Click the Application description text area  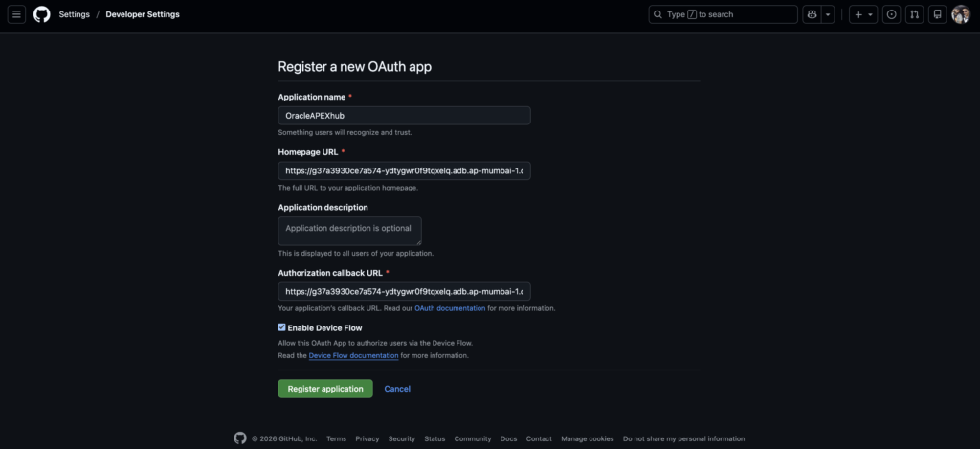tap(349, 230)
